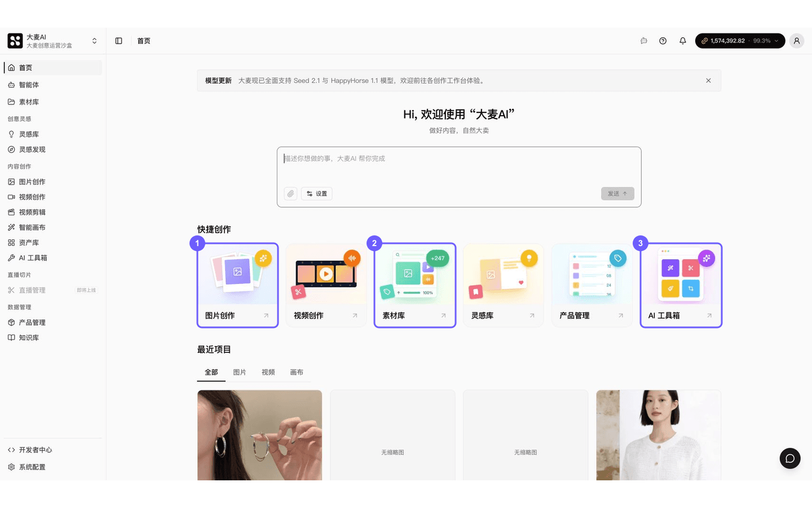
Task: Open 开发者中心 in the sidebar
Action: pyautogui.click(x=53, y=450)
